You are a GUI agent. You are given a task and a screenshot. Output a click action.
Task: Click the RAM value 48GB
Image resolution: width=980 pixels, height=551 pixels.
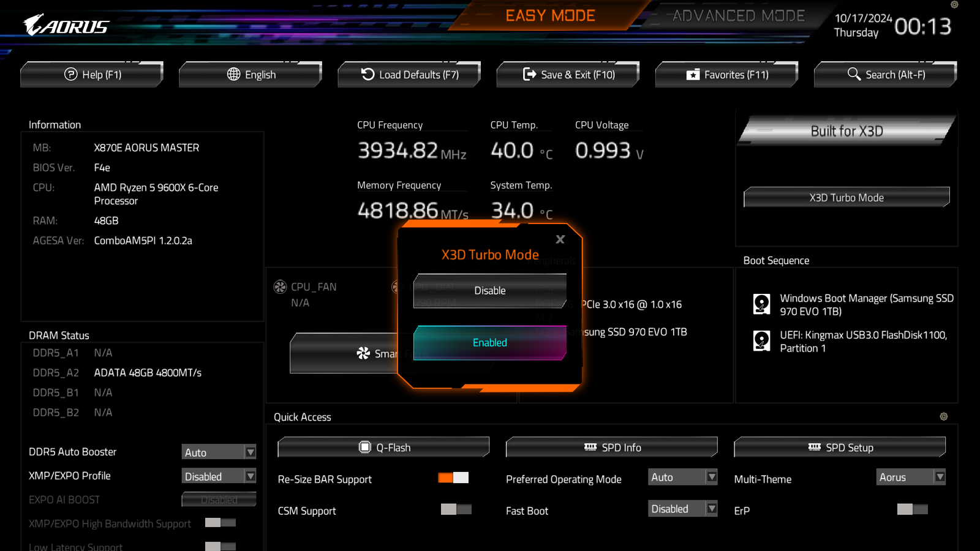click(x=106, y=220)
